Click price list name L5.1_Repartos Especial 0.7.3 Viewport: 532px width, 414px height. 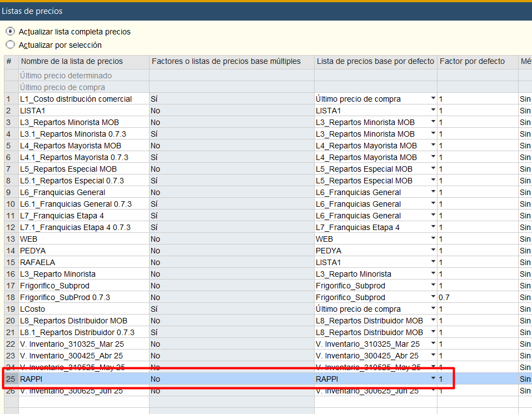(x=72, y=181)
